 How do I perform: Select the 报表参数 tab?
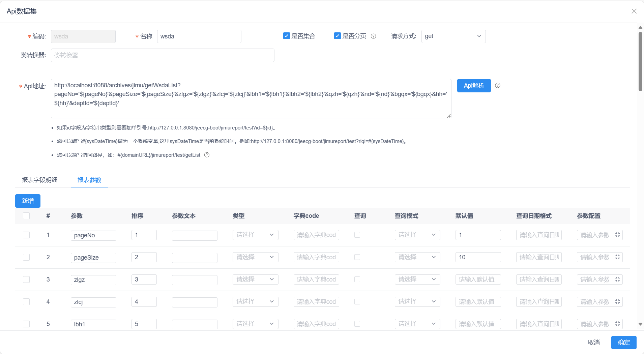tap(89, 180)
